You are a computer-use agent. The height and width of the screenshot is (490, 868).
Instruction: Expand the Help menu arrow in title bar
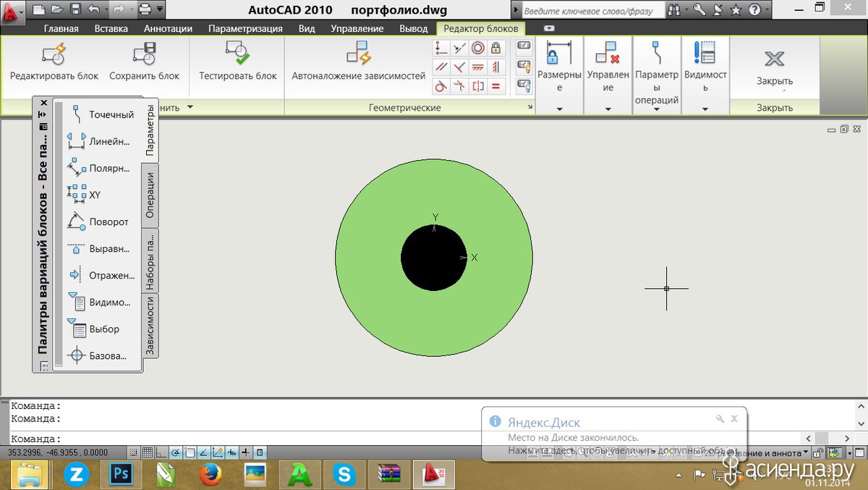(x=767, y=10)
